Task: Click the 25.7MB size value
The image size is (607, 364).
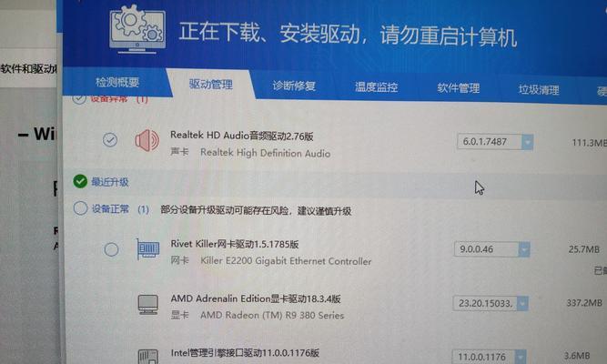Action: coord(584,249)
